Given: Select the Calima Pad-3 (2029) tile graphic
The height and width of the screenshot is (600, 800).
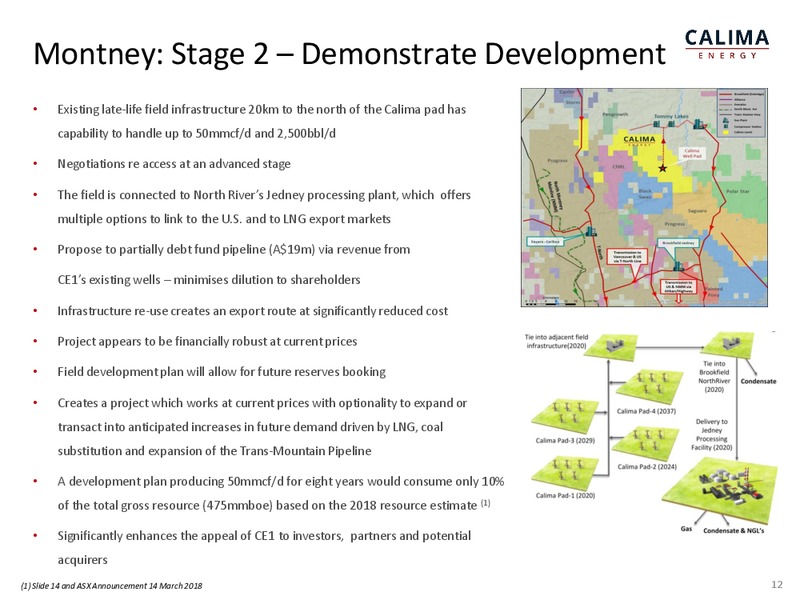Looking at the screenshot, I should (x=565, y=417).
